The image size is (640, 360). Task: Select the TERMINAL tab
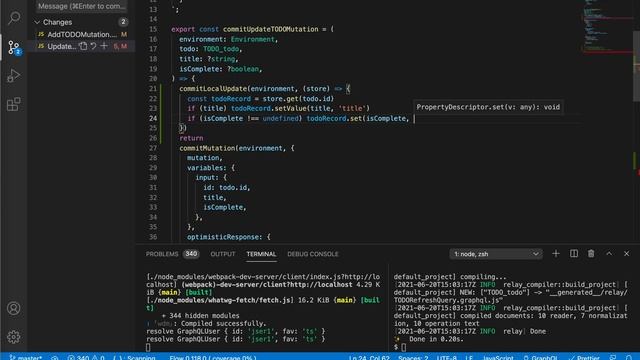pos(261,254)
